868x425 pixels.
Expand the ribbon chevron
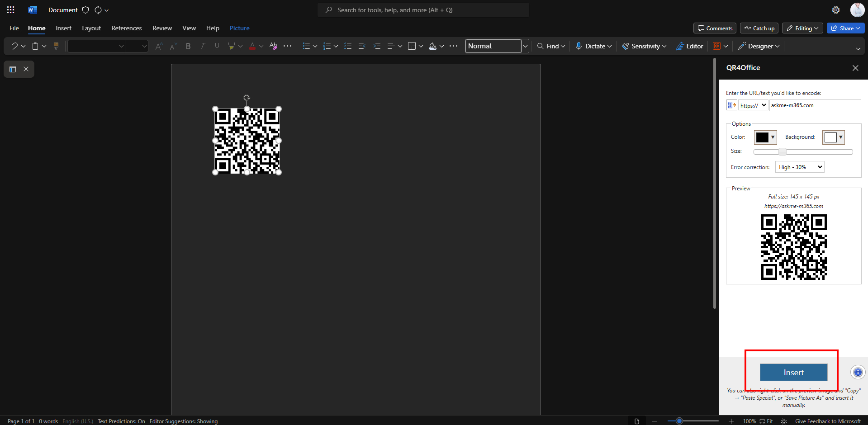[858, 48]
